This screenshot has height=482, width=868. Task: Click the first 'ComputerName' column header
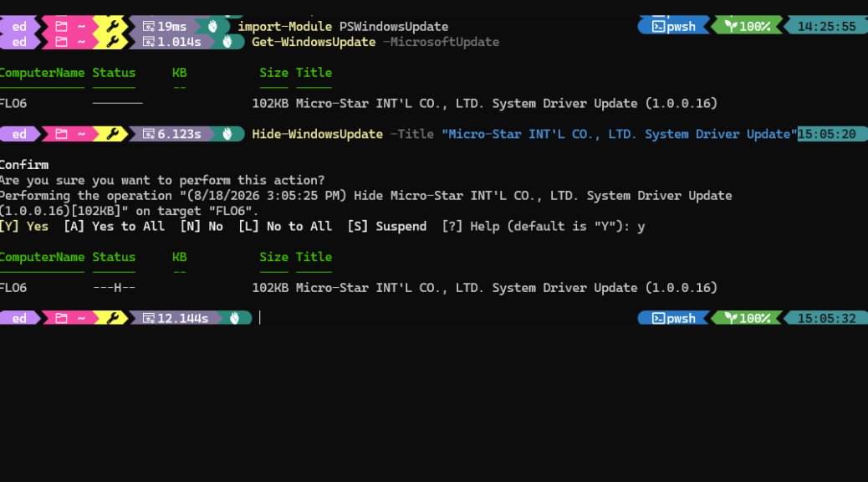click(42, 73)
